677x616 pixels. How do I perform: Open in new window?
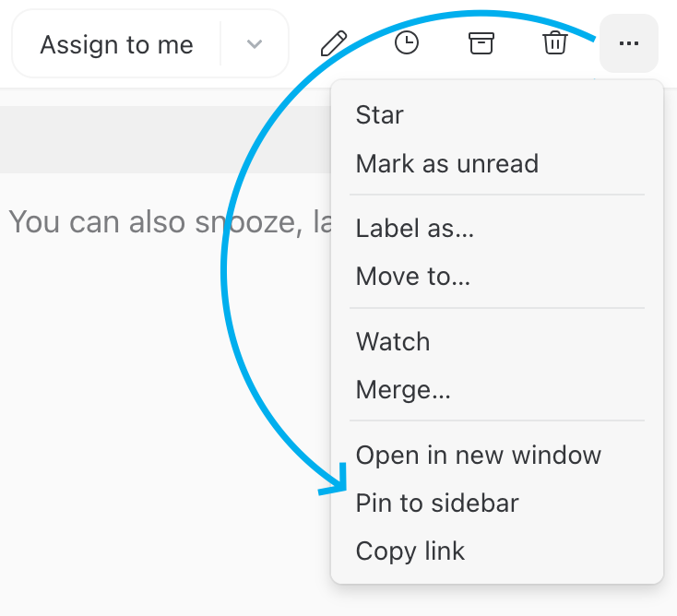coord(479,455)
